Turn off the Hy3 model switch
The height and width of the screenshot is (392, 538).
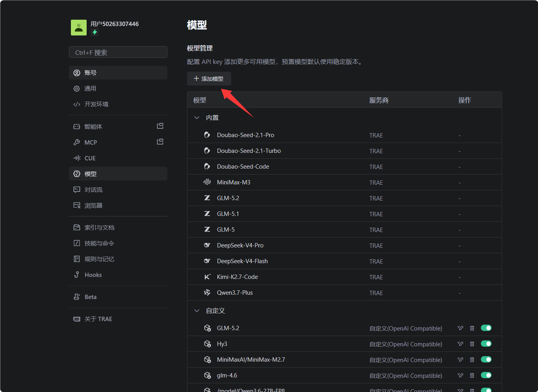coord(486,344)
